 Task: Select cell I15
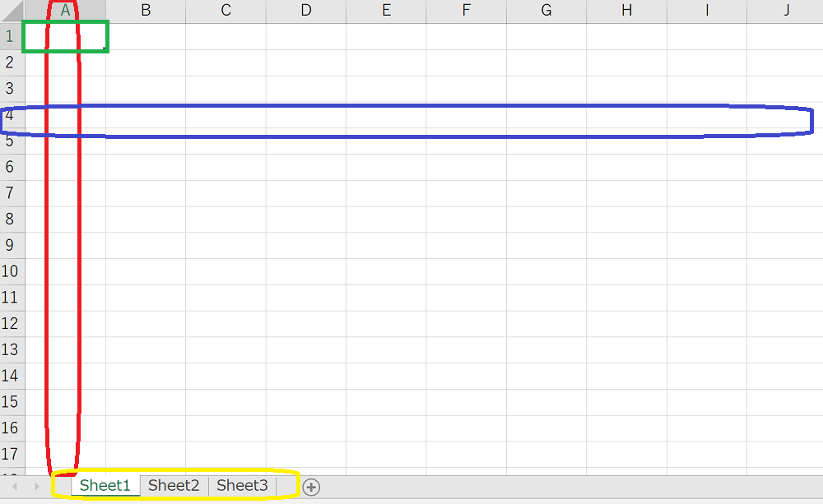tap(706, 402)
